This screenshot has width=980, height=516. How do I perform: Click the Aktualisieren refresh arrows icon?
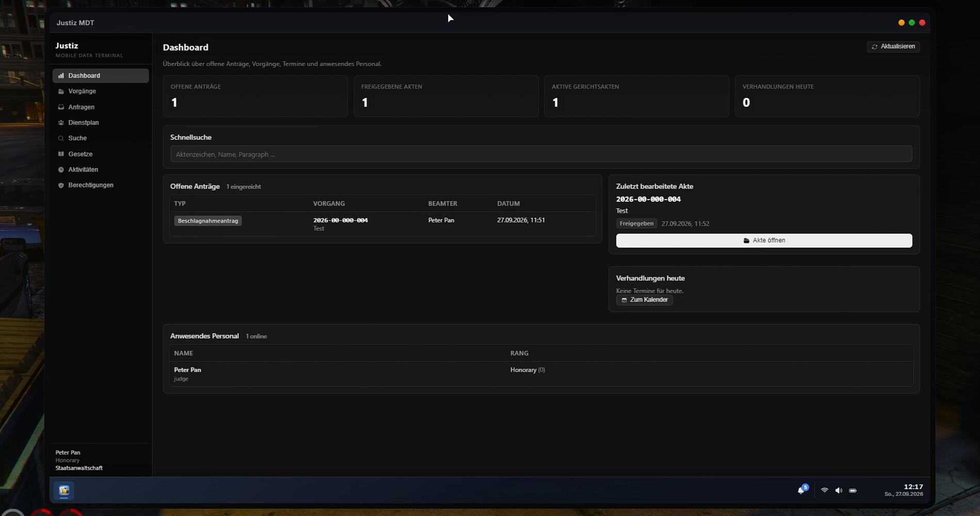point(875,47)
